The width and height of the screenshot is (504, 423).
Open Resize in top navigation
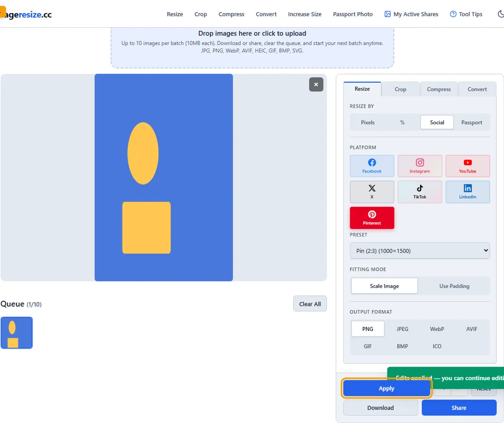click(x=175, y=14)
